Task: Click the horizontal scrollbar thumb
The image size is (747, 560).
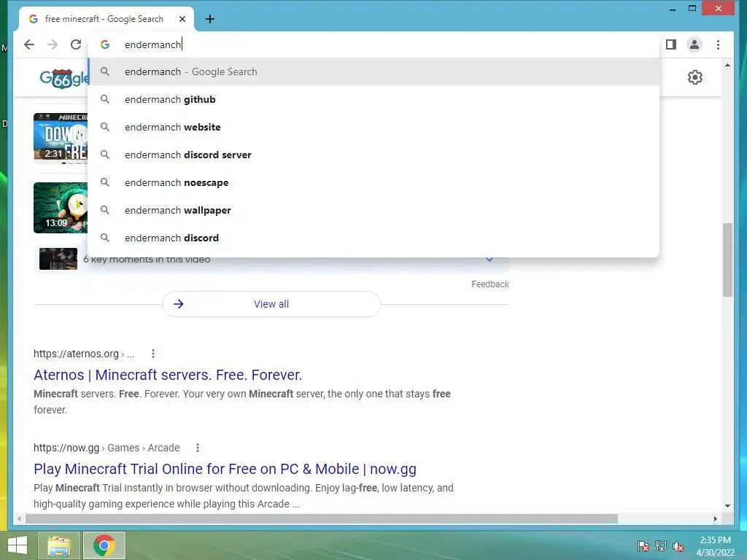Action: pyautogui.click(x=322, y=518)
